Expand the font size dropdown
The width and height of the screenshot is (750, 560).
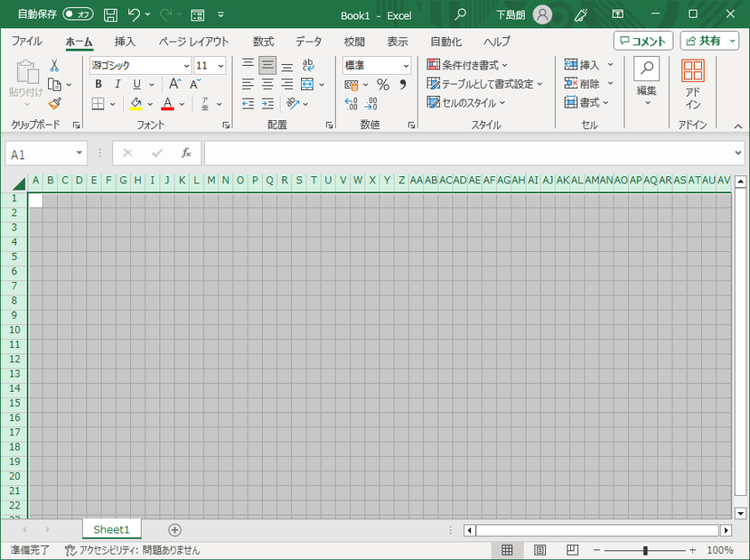coord(220,65)
